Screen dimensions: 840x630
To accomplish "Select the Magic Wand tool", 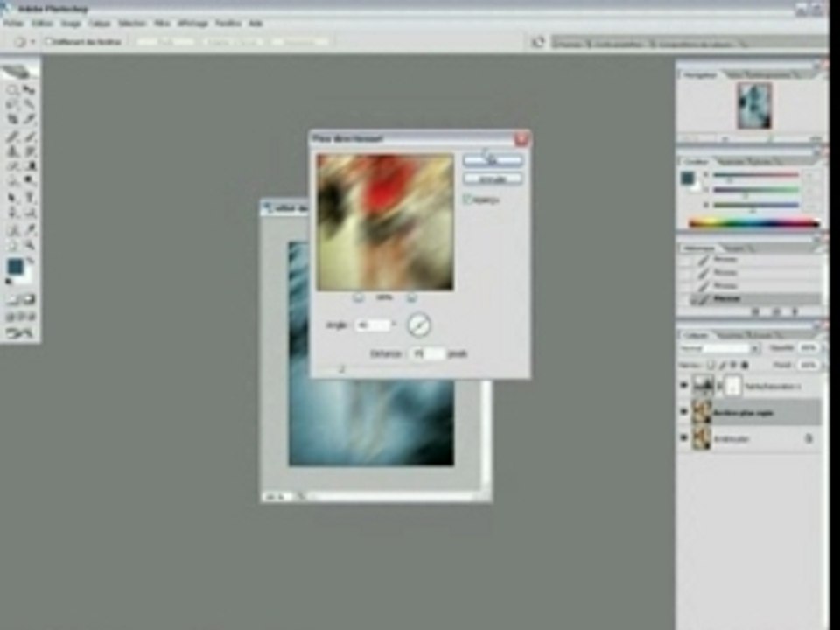I will tap(29, 104).
